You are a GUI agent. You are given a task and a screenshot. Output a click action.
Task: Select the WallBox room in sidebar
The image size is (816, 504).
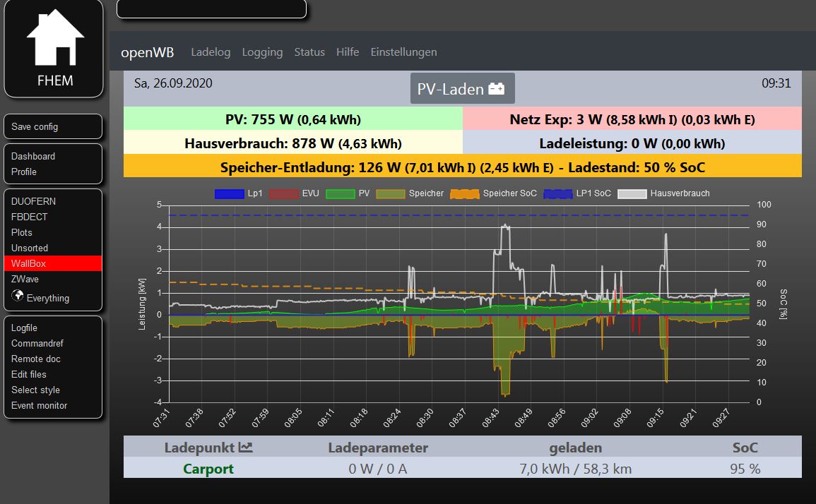28,263
